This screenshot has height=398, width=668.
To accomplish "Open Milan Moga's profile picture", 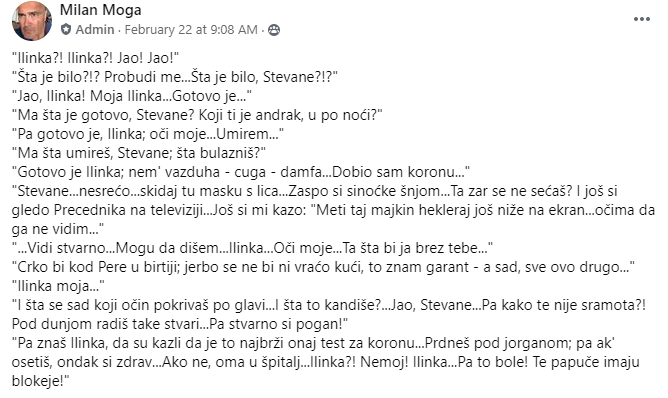I will pyautogui.click(x=32, y=21).
